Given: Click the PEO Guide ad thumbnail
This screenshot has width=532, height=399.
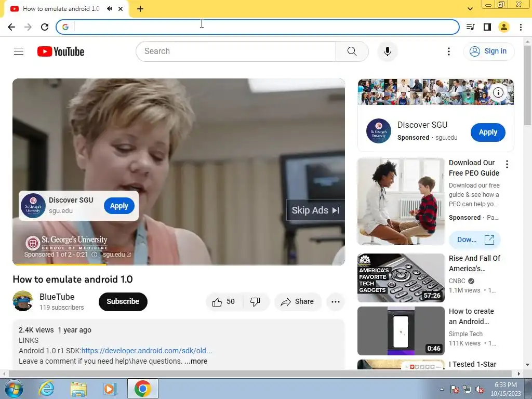Looking at the screenshot, I should tap(401, 202).
